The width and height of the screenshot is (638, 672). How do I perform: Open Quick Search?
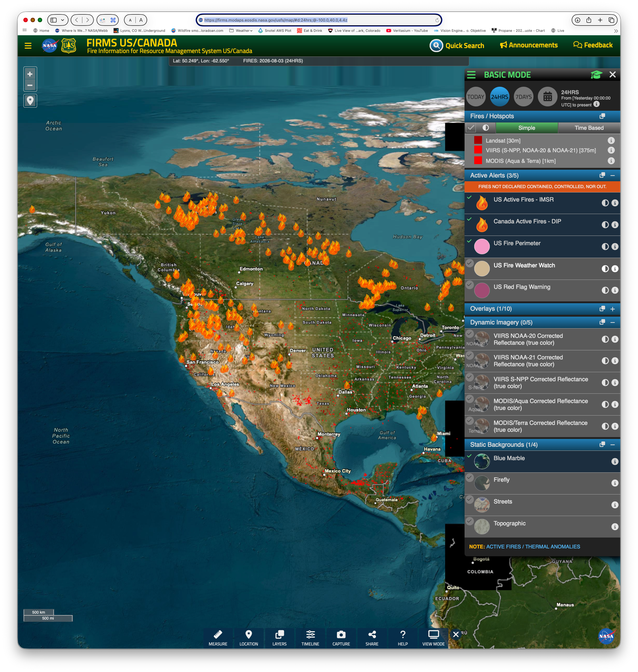click(x=457, y=46)
